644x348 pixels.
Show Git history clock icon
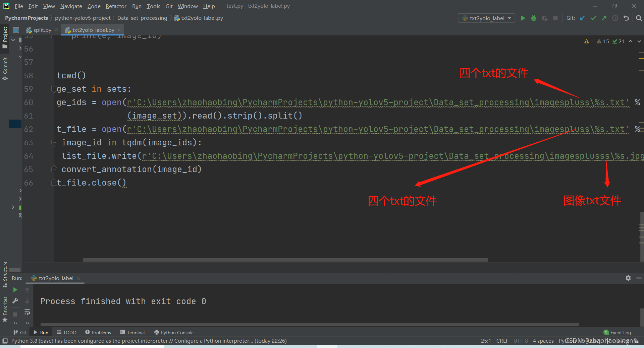click(615, 18)
